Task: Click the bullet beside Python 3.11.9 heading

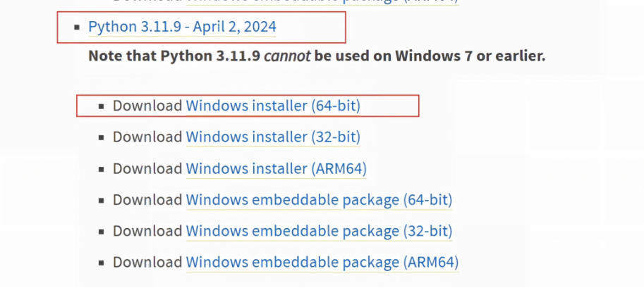Action: tap(77, 27)
